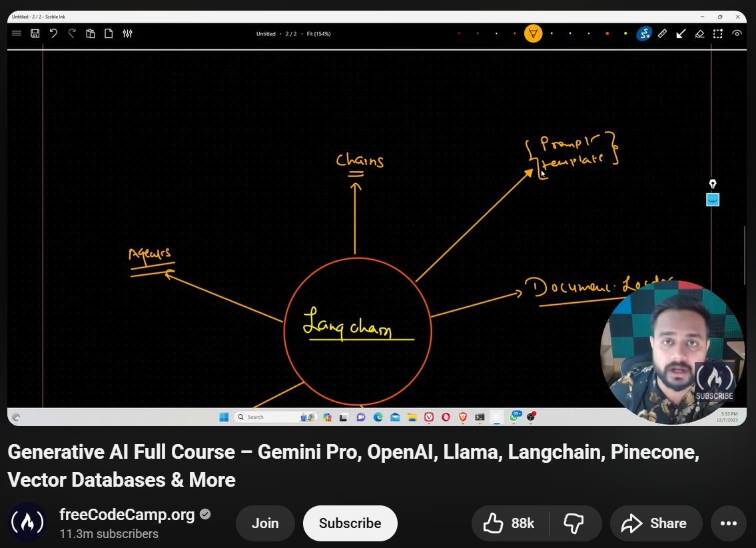
Task: Click the 'Untitled' document name in toolbar
Action: [x=266, y=34]
